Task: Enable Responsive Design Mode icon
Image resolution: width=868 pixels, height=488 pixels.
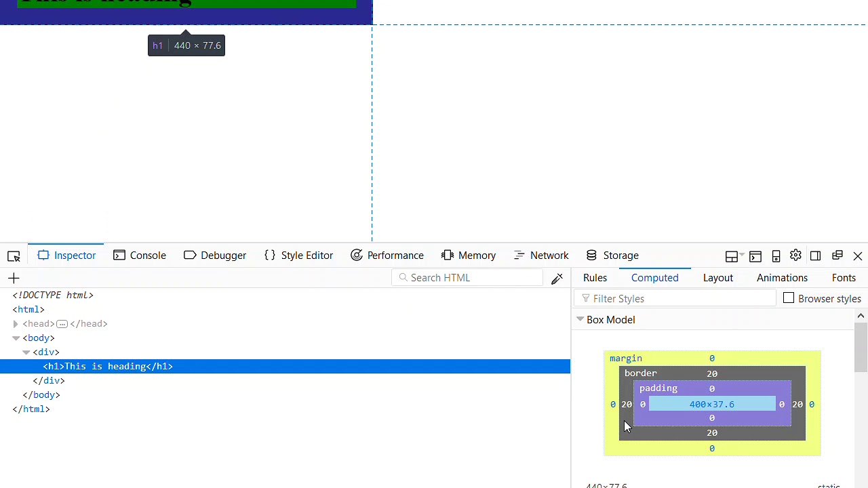Action: point(776,256)
